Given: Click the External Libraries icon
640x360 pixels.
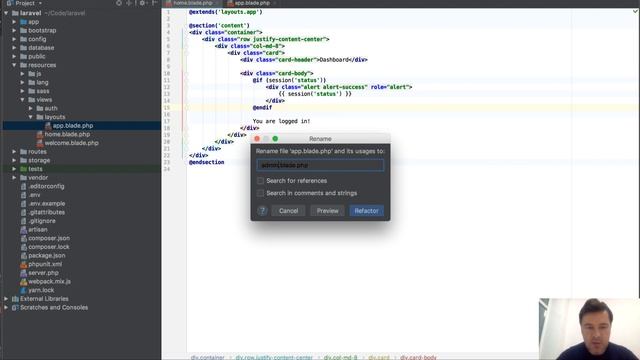Looking at the screenshot, I should click(x=16, y=299).
